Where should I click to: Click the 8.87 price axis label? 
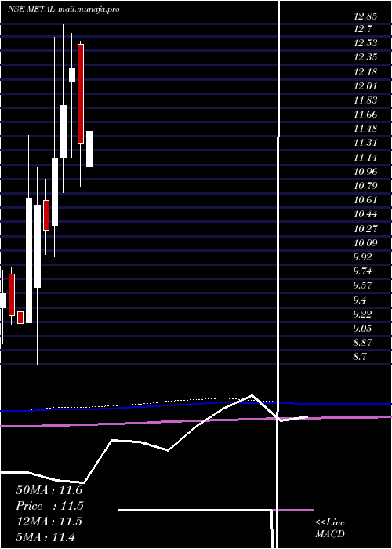click(362, 342)
